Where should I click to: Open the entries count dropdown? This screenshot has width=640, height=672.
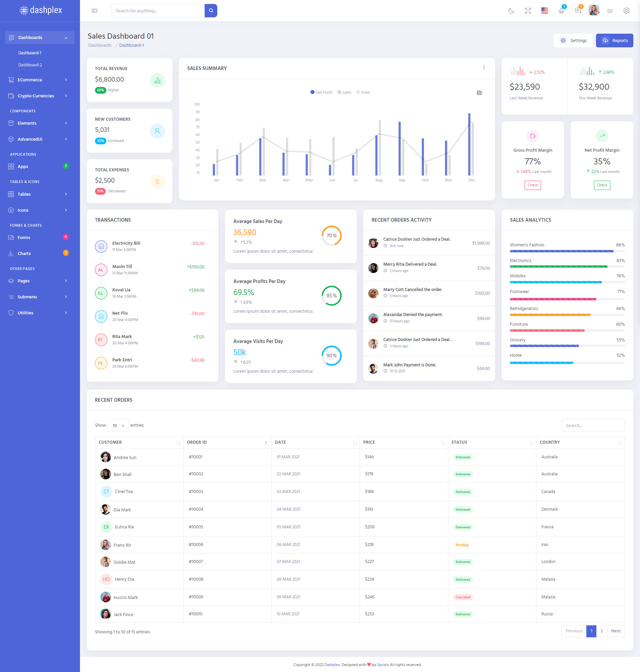(x=118, y=425)
